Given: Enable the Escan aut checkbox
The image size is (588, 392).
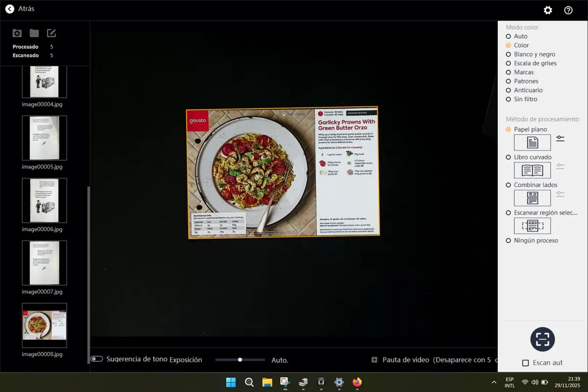Looking at the screenshot, I should [x=525, y=363].
